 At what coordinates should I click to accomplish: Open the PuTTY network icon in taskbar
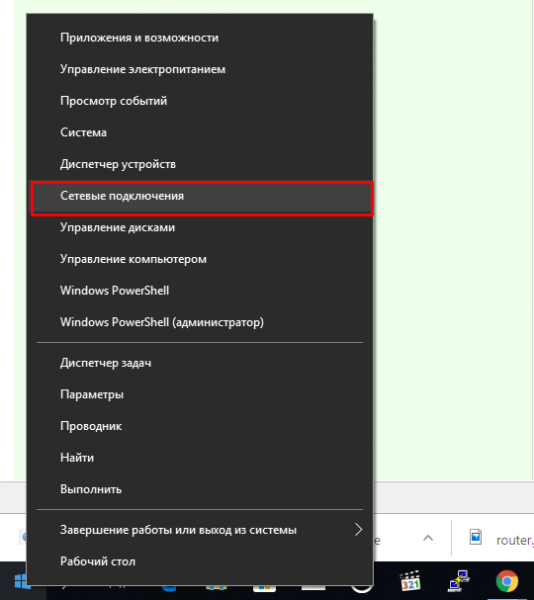point(459,582)
